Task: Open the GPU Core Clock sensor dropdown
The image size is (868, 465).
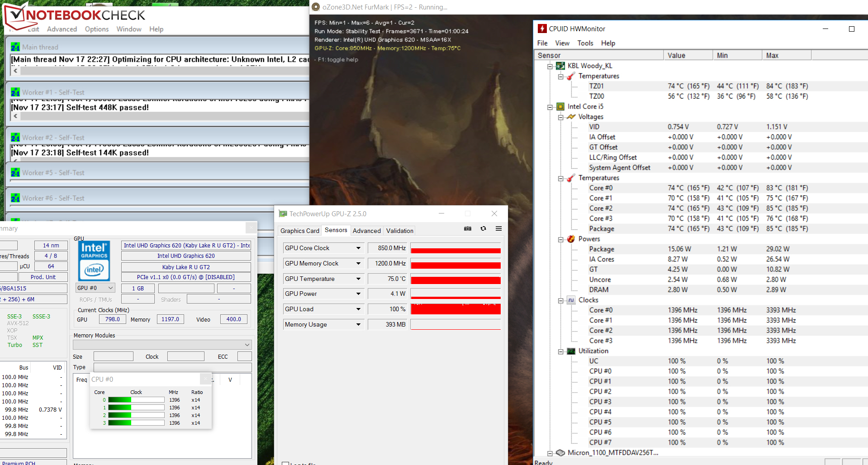Action: [358, 248]
